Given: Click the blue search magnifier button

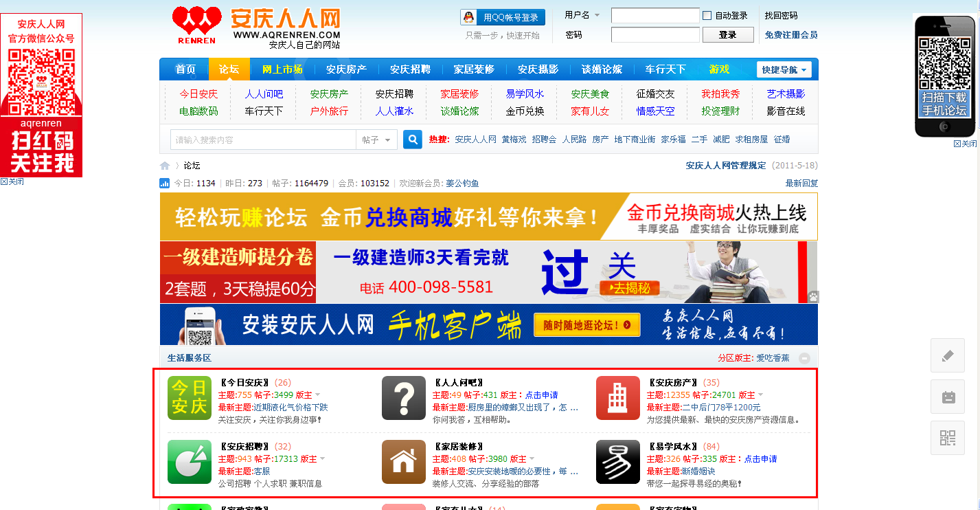Looking at the screenshot, I should click(x=413, y=140).
